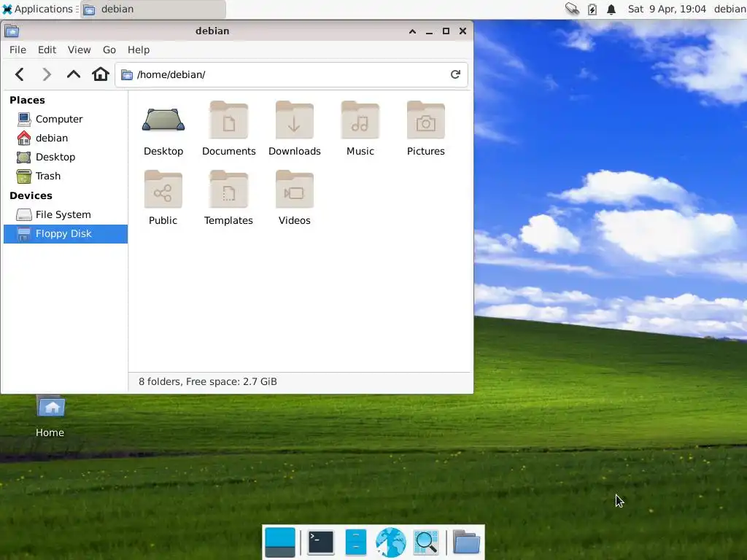The image size is (747, 560).
Task: Launch Web Browser from the dock
Action: point(391,542)
